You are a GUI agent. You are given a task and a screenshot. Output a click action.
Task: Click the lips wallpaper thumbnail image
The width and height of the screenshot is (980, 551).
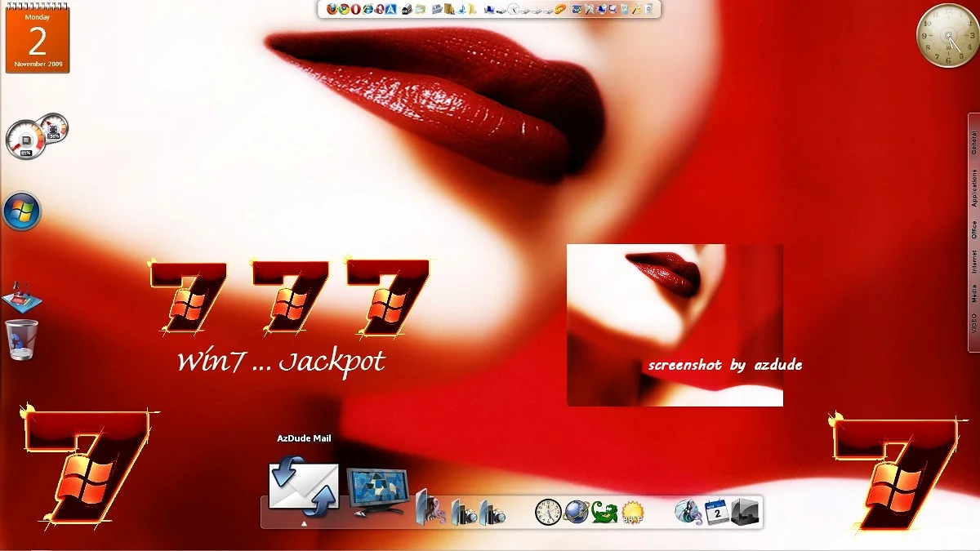point(675,324)
